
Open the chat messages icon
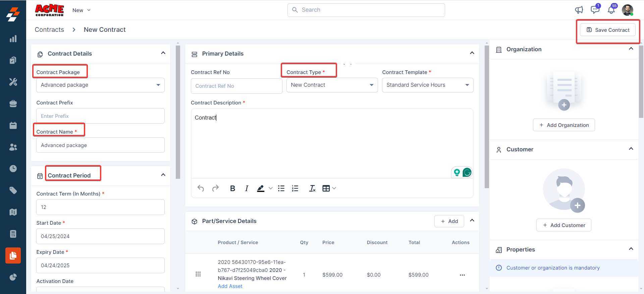pos(595,10)
